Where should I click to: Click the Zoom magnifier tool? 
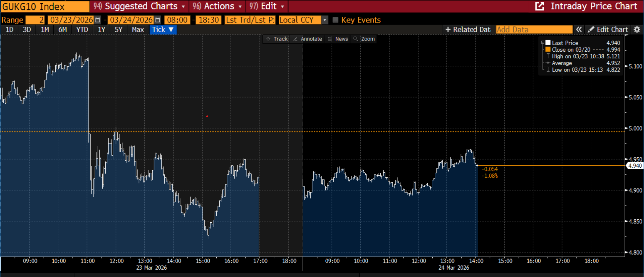(x=364, y=39)
